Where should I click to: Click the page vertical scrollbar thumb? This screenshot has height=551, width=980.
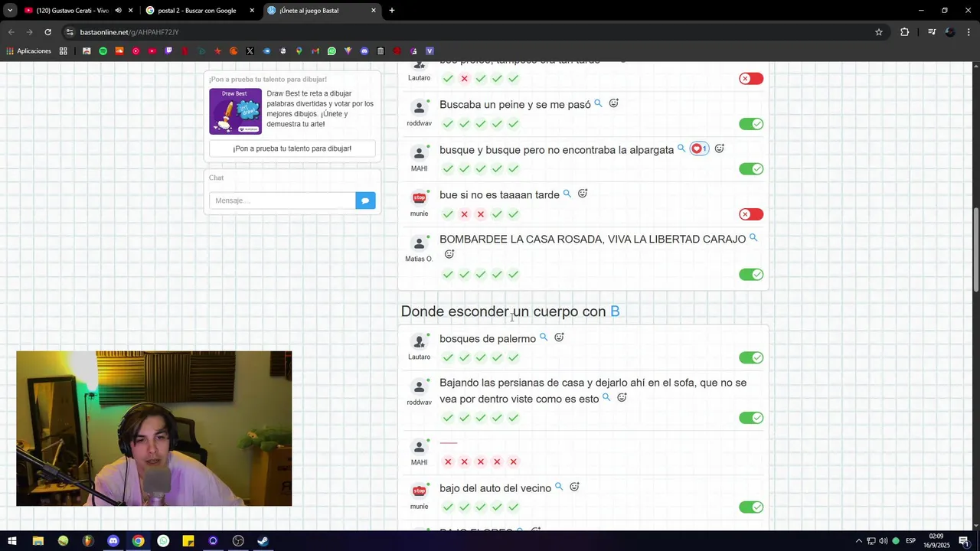click(x=975, y=249)
